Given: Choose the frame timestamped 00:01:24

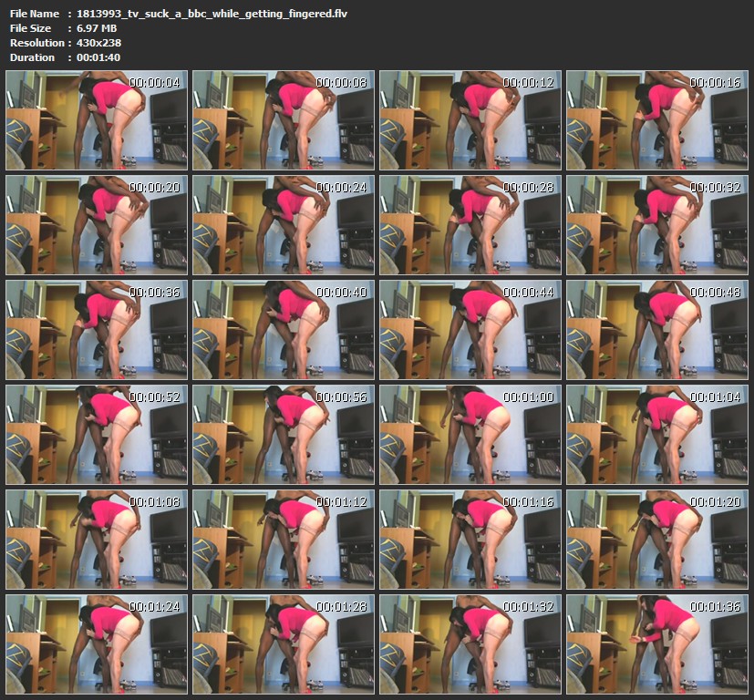Looking at the screenshot, I should (x=97, y=643).
